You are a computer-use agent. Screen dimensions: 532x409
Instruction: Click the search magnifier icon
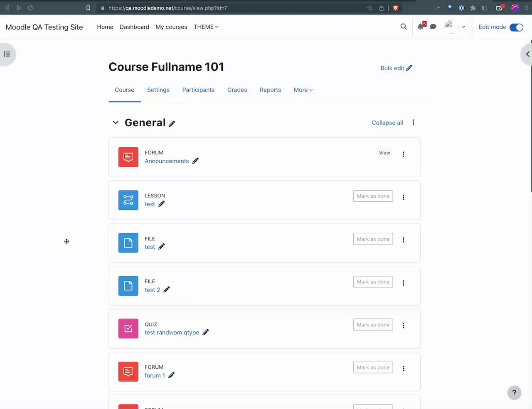click(x=404, y=27)
